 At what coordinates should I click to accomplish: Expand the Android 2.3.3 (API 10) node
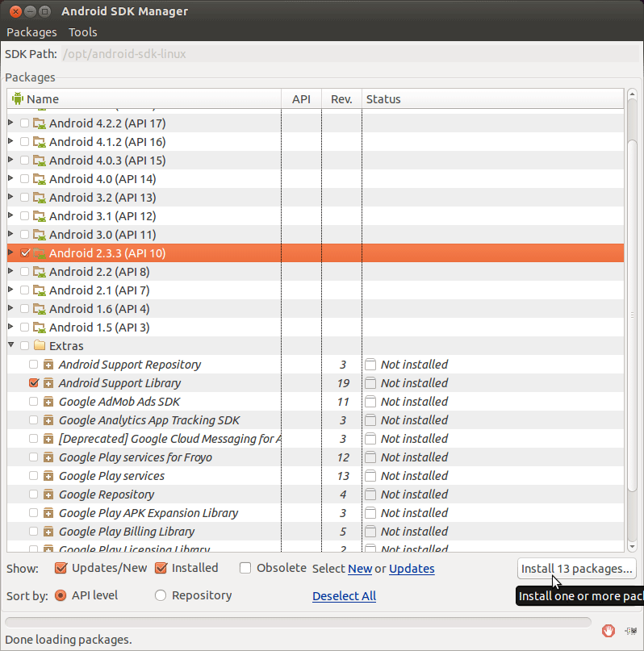[10, 252]
